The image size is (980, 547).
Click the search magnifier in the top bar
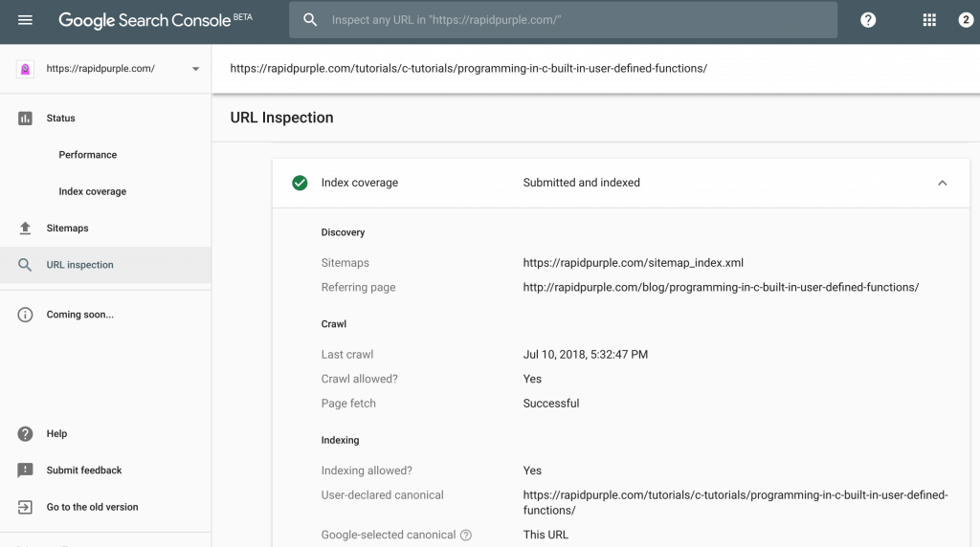(x=310, y=20)
